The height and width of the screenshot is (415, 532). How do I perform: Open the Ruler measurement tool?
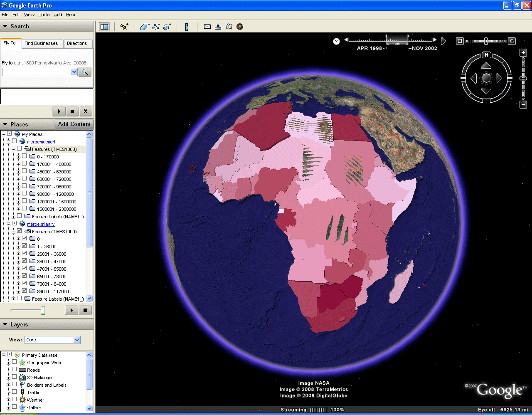click(x=187, y=27)
